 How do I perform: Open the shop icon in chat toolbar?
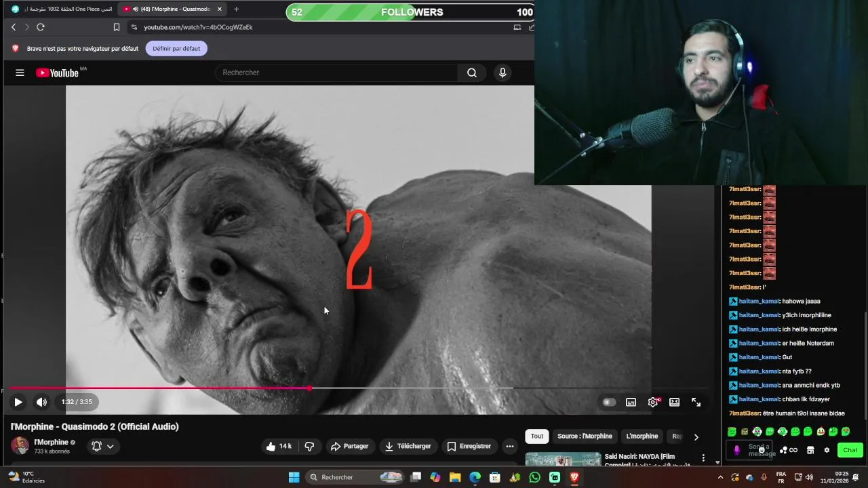click(810, 450)
